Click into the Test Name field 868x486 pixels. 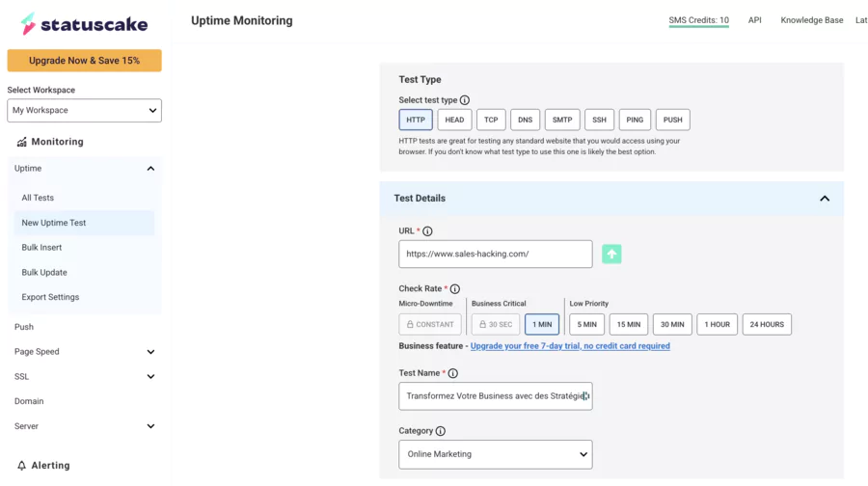[x=496, y=396]
